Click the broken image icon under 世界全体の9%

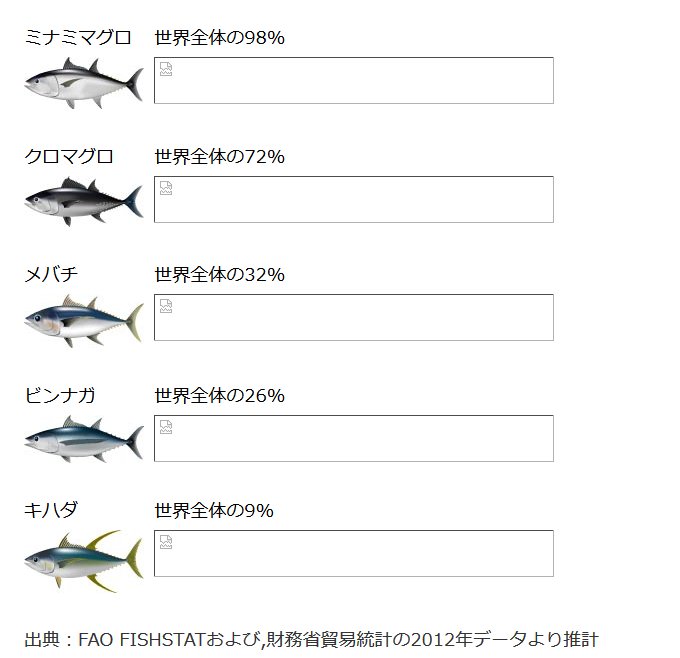pos(166,542)
